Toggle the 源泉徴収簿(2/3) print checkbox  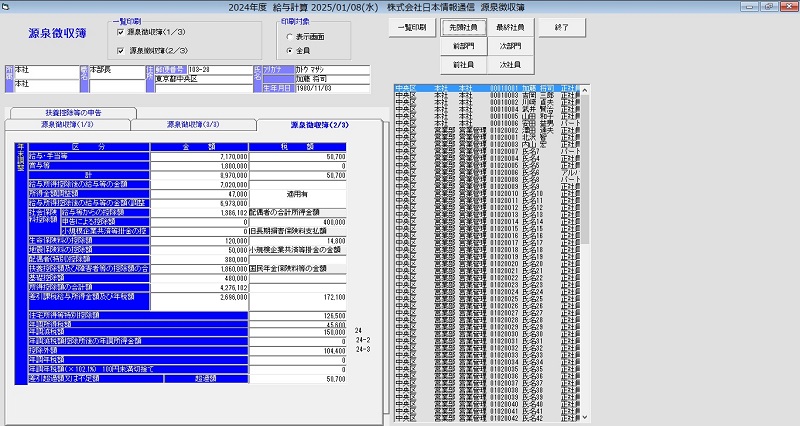click(122, 48)
